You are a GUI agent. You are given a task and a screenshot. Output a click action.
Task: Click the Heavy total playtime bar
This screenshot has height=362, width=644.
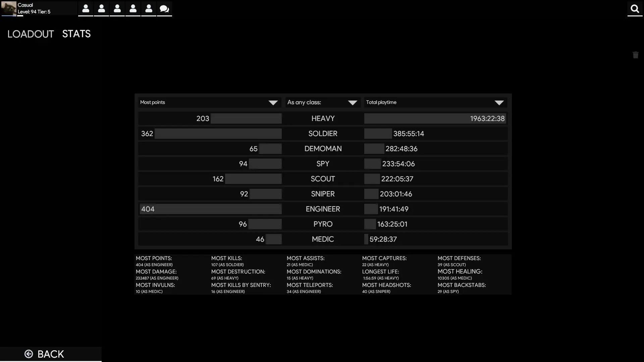pos(435,119)
